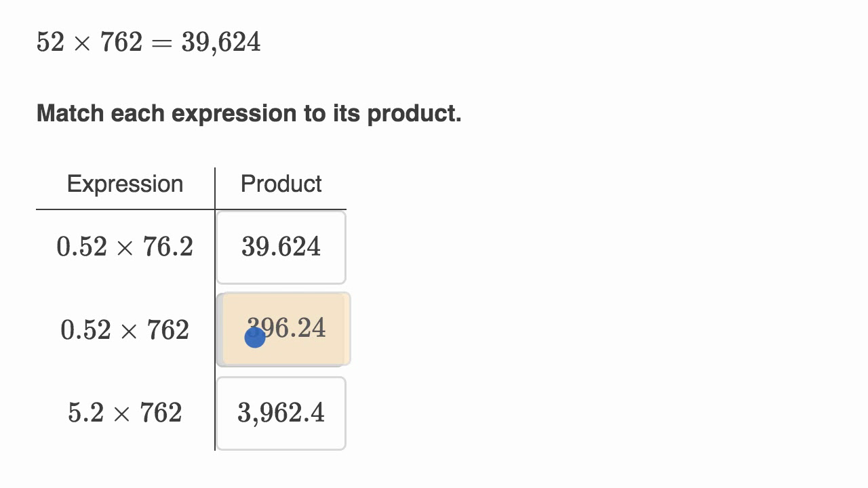The width and height of the screenshot is (868, 488).
Task: Click the expression 5.2 × 762
Action: 125,413
